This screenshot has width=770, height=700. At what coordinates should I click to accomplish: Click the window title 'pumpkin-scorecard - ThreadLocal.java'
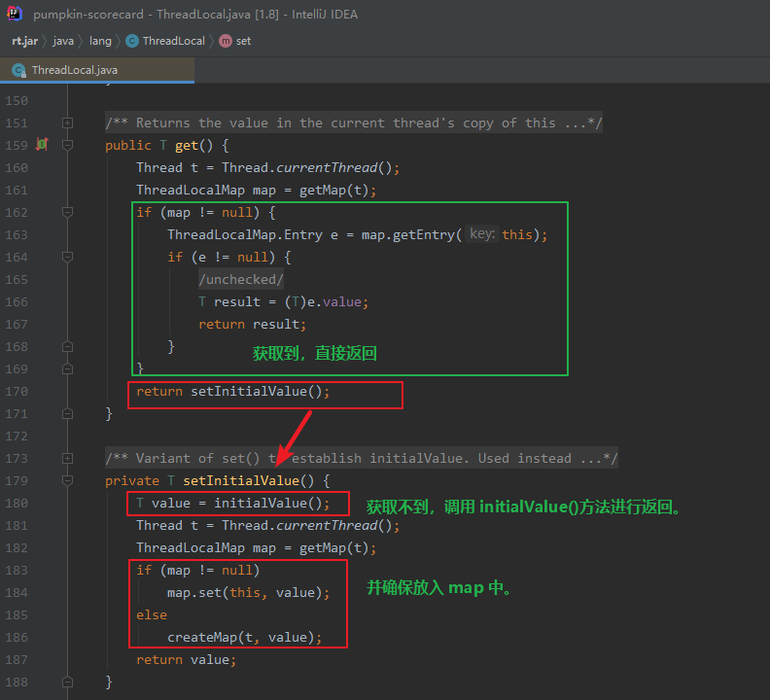[142, 15]
